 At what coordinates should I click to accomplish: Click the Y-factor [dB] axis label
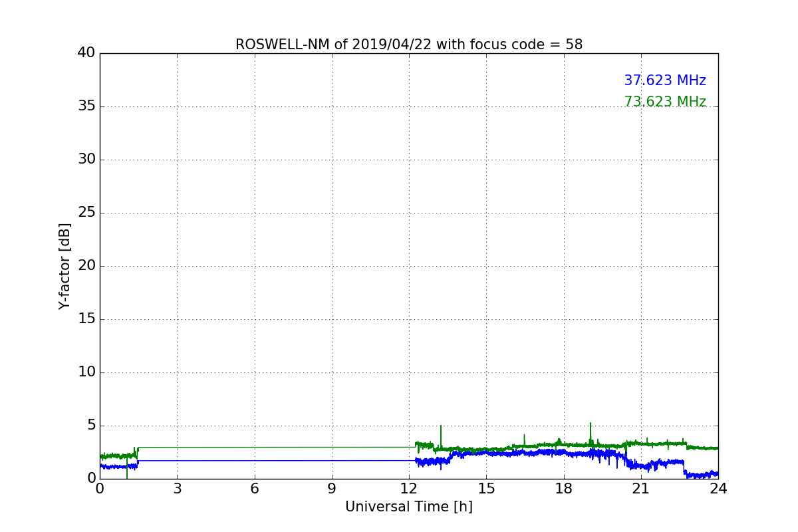pyautogui.click(x=65, y=266)
